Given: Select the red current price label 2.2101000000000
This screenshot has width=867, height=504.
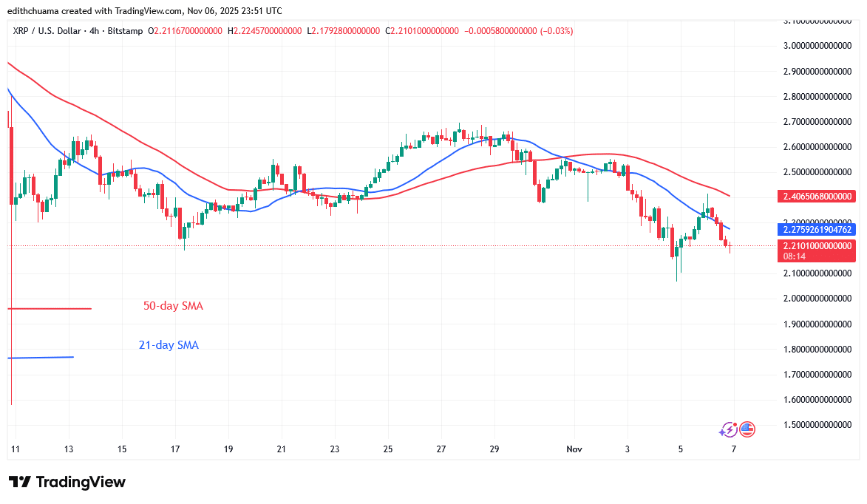Looking at the screenshot, I should tap(816, 247).
